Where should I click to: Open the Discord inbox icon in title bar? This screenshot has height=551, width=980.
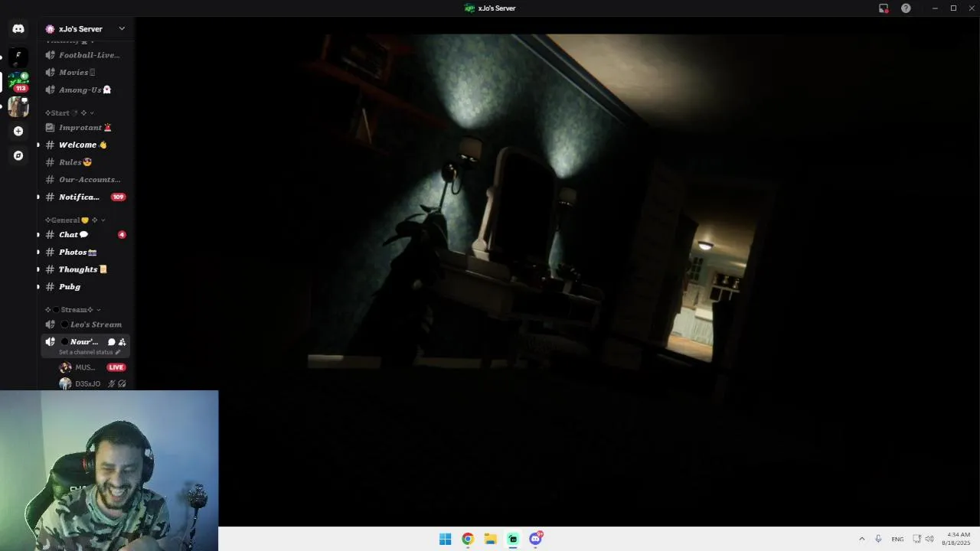coord(884,8)
